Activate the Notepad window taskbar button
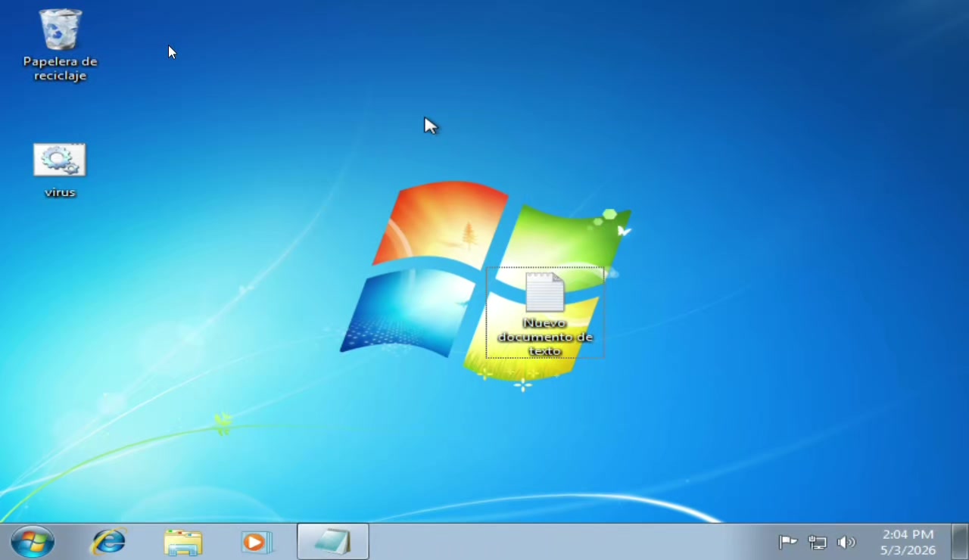 333,542
